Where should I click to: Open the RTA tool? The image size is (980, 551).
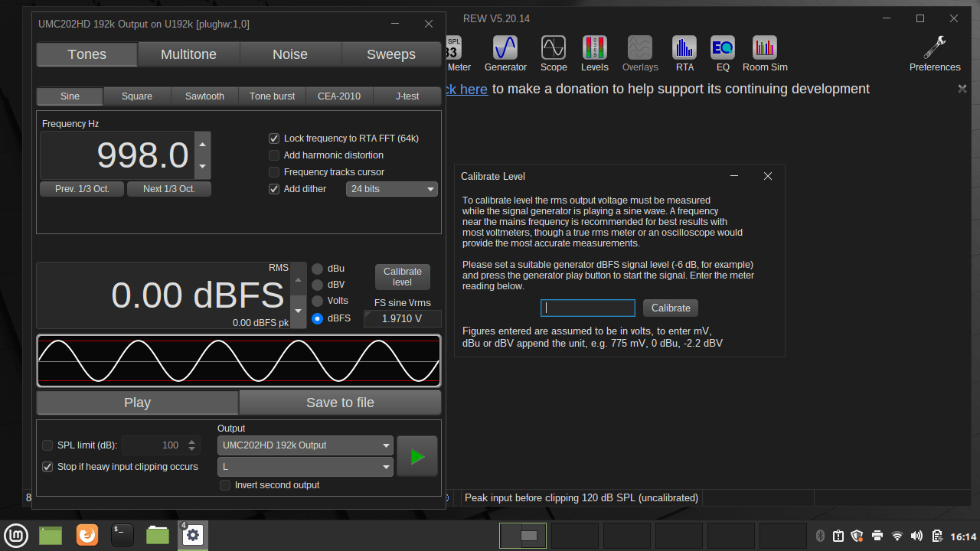tap(684, 54)
